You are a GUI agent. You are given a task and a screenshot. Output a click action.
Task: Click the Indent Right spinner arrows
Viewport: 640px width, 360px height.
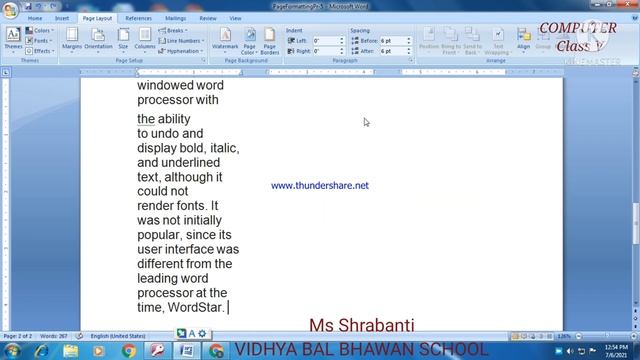click(342, 51)
